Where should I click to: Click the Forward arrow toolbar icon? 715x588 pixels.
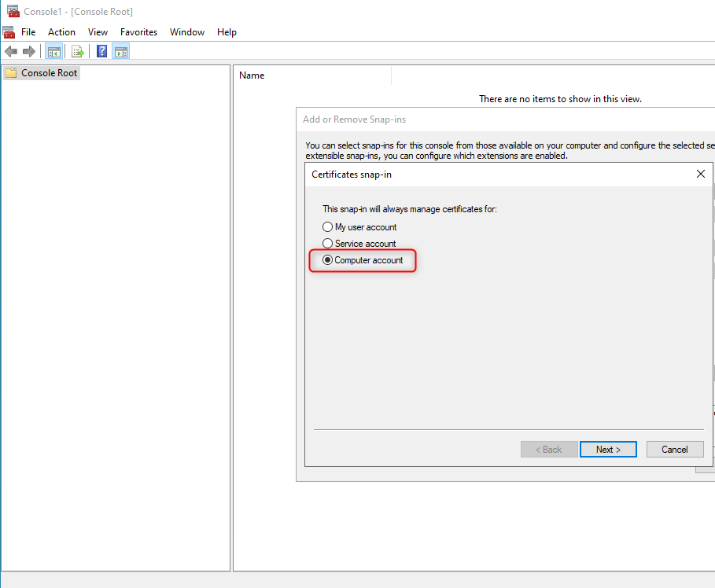(x=29, y=52)
